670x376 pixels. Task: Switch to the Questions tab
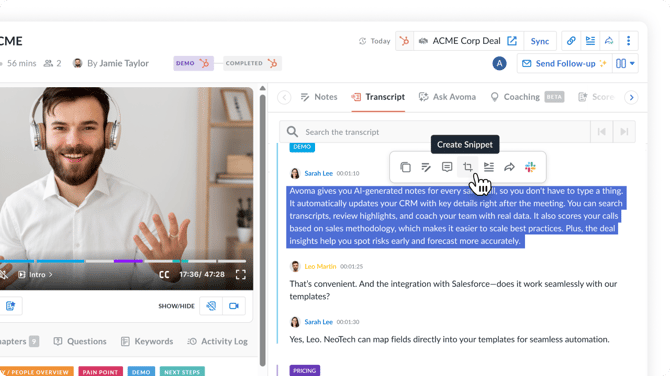80,341
